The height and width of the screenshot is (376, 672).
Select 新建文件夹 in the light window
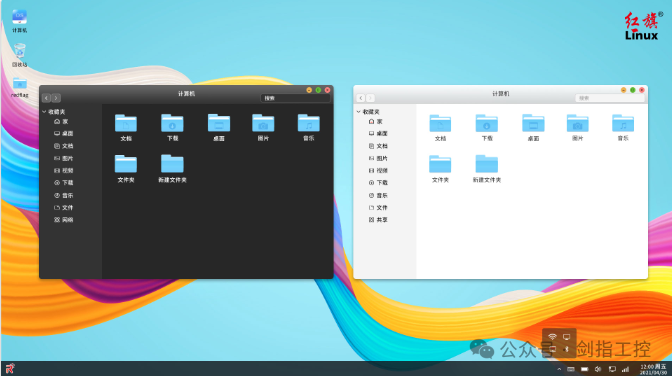pos(487,168)
